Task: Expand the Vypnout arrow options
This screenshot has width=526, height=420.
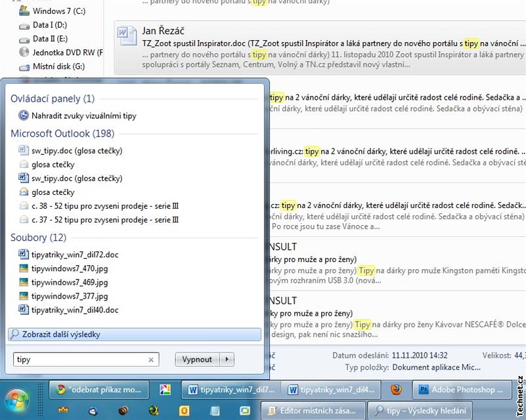Action: click(227, 360)
